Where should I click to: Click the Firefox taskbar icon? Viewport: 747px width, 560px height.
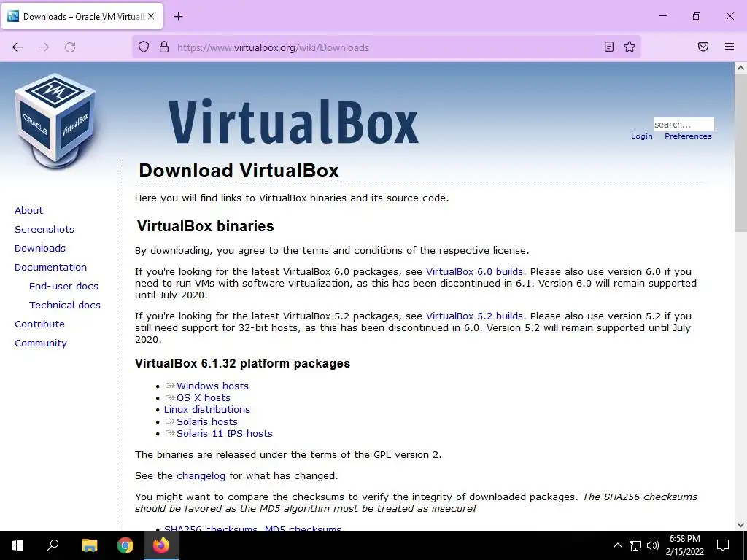point(161,545)
